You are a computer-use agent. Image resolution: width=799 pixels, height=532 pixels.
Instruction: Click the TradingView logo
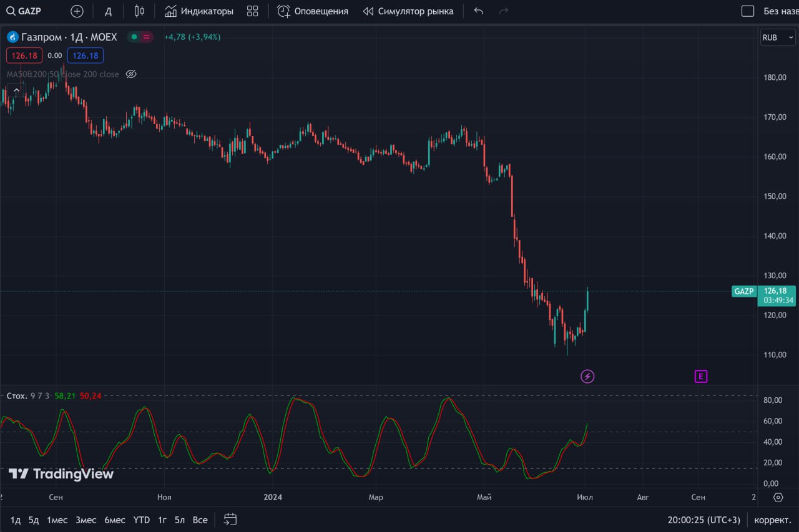(61, 474)
